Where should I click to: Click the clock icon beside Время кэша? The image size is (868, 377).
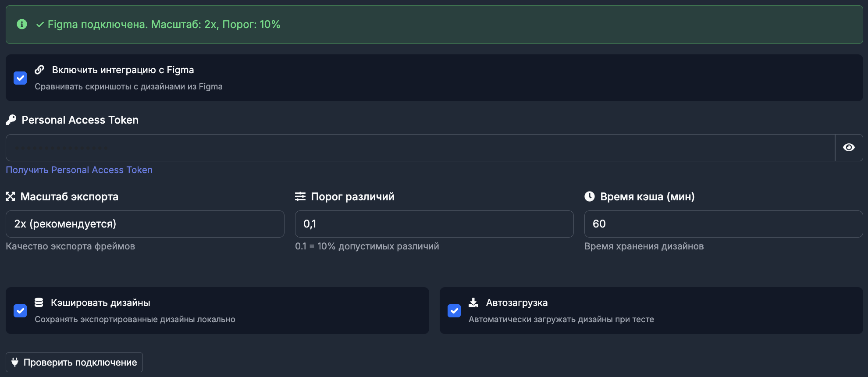click(x=590, y=196)
